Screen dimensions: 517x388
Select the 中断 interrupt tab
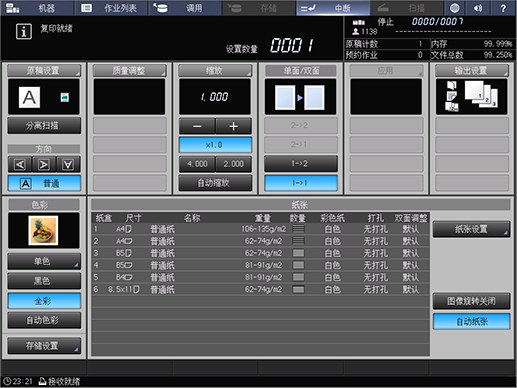(333, 8)
